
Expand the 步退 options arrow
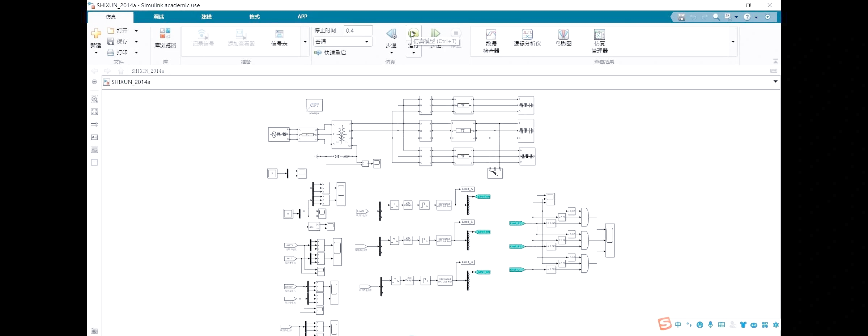tap(391, 53)
